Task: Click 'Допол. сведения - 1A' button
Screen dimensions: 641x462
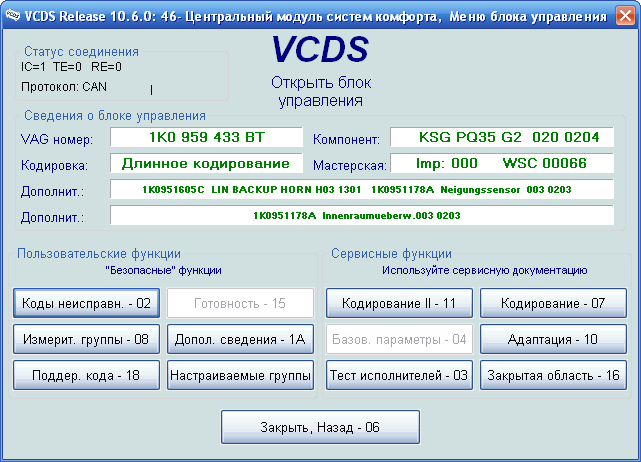Action: [240, 339]
